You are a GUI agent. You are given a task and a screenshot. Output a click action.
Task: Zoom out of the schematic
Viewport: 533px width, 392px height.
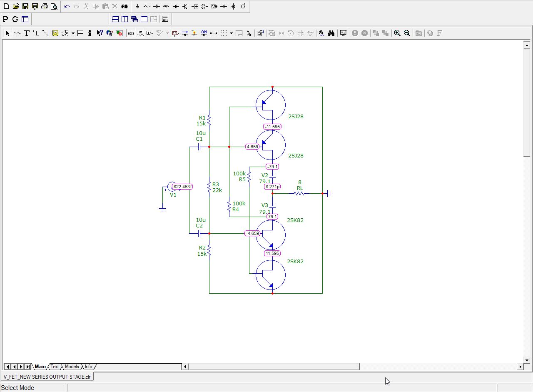407,33
